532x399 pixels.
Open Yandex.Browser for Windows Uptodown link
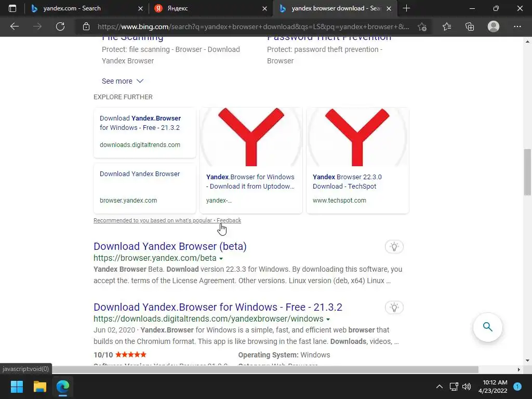pos(250,181)
